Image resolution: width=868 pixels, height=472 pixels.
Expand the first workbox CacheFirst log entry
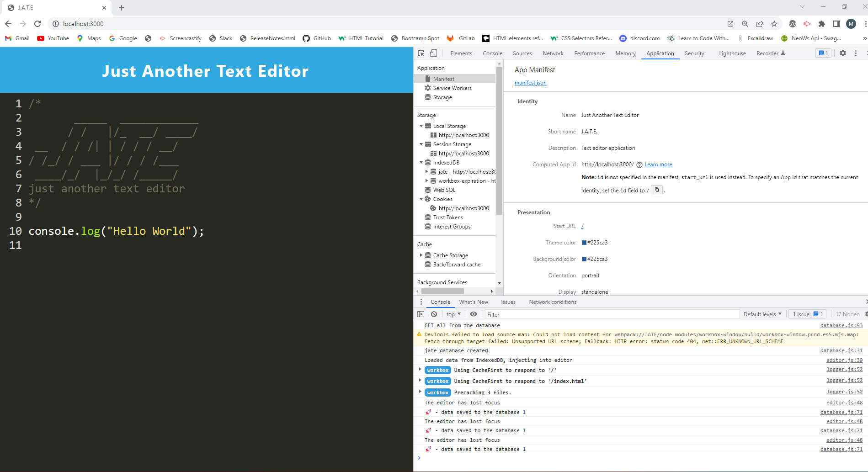[x=420, y=369]
